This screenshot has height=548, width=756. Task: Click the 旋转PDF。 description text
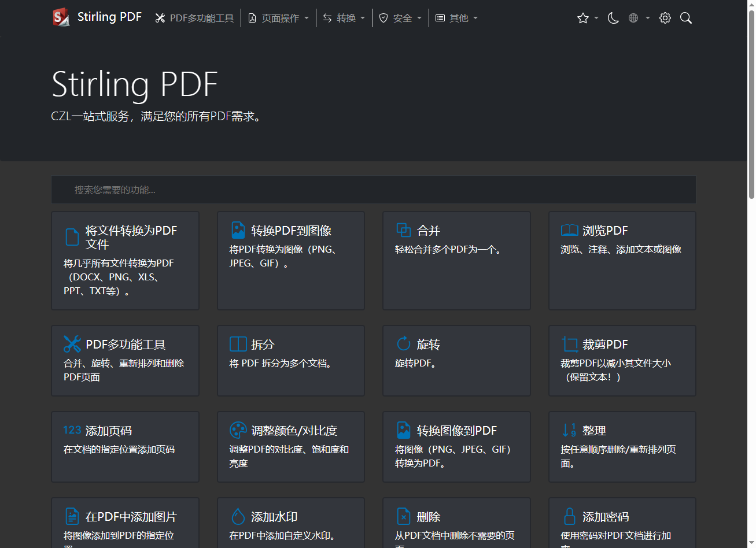click(x=416, y=363)
